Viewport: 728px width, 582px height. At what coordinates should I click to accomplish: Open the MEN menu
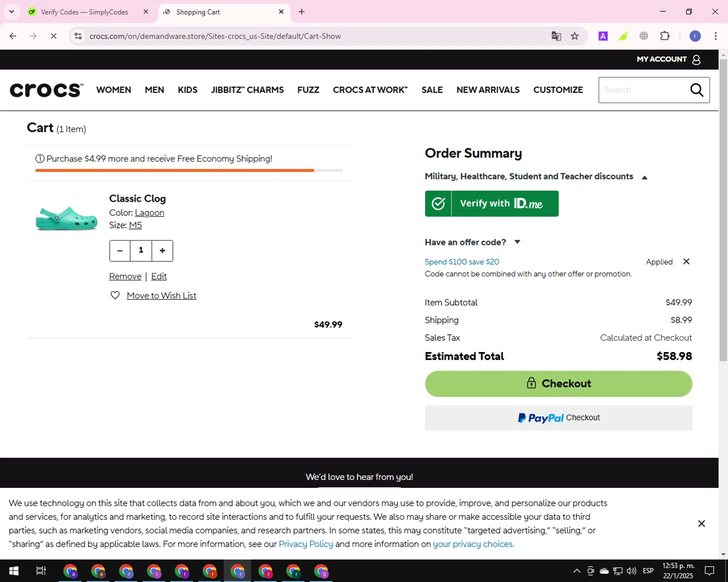(x=154, y=90)
